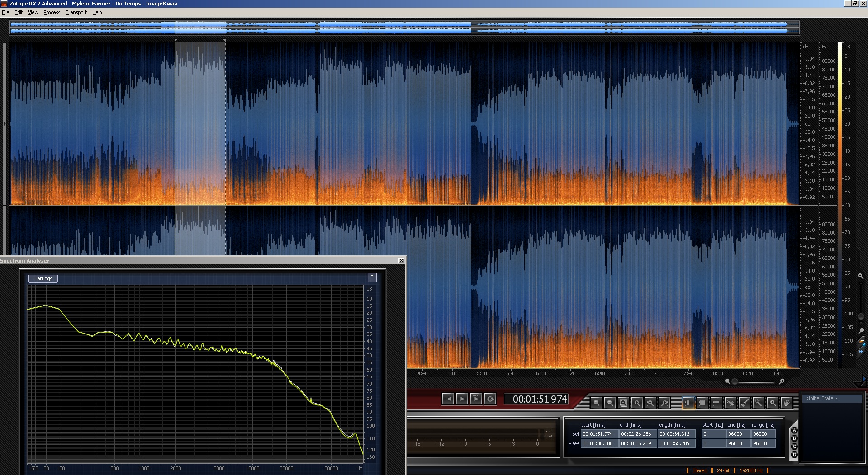
Task: Click zoom out icon below vertical slider
Action: coord(861,331)
